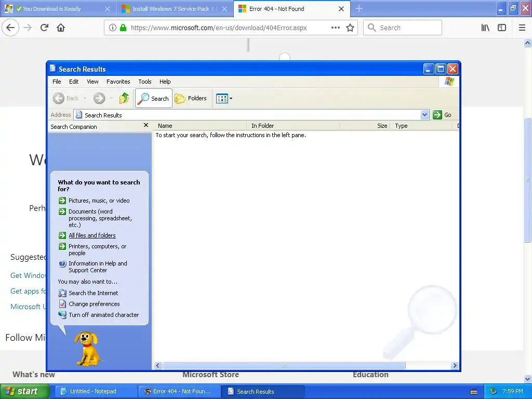Screen dimensions: 532x399
Task: Click the Views icon in Explorer toolbar
Action: pos(222,98)
